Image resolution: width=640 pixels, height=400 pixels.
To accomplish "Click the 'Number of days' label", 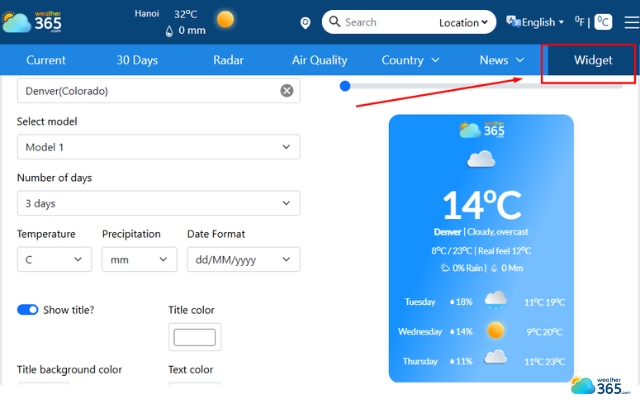I will click(54, 178).
